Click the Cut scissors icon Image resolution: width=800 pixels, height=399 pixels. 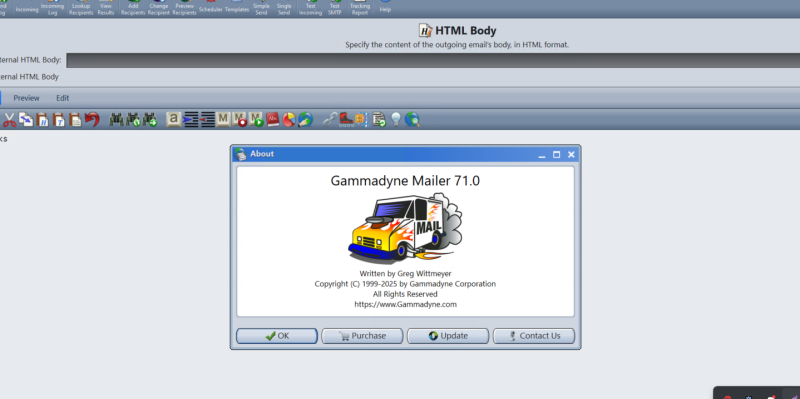[9, 120]
